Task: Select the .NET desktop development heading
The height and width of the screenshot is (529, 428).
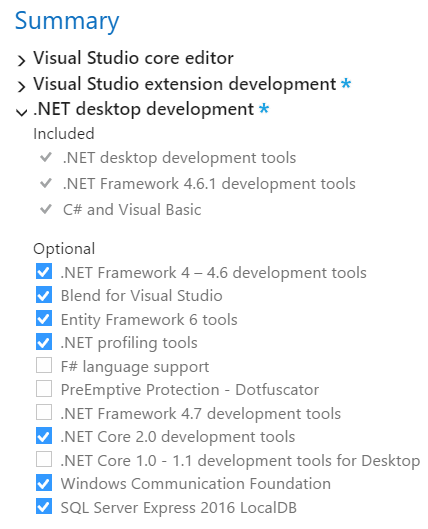Action: (143, 109)
